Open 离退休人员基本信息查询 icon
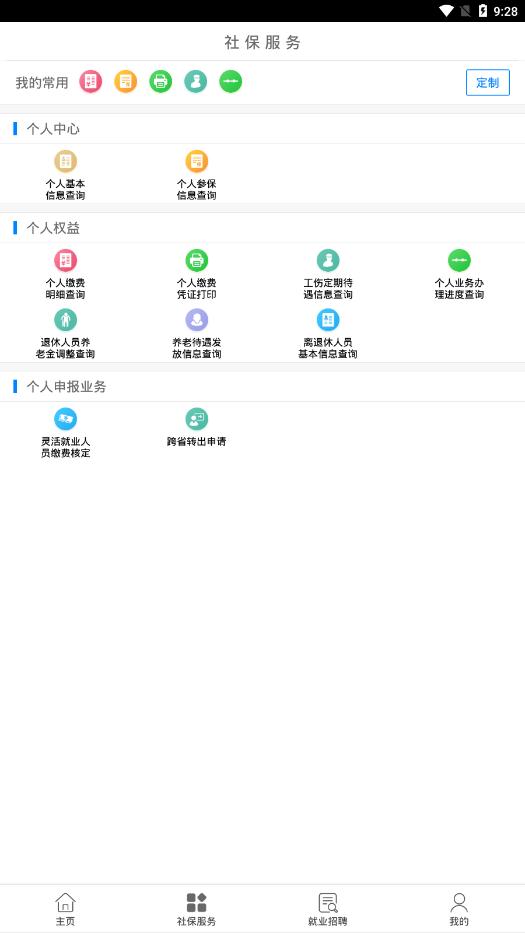 click(x=328, y=320)
